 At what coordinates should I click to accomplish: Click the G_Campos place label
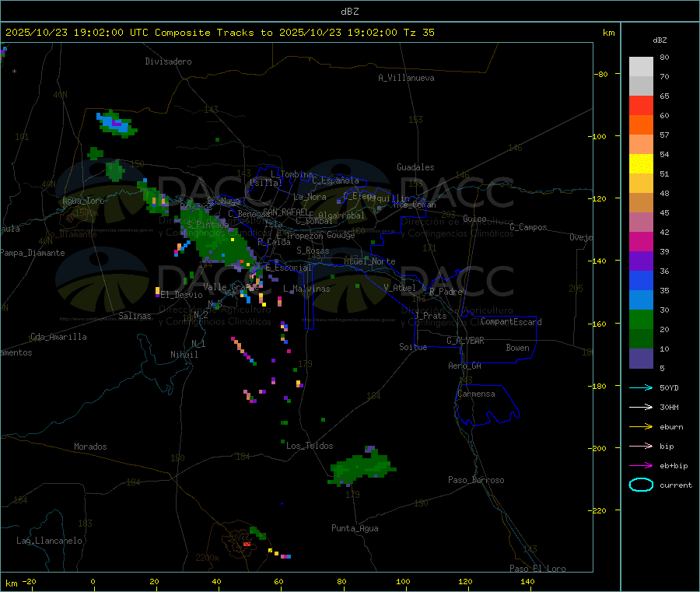pyautogui.click(x=529, y=227)
